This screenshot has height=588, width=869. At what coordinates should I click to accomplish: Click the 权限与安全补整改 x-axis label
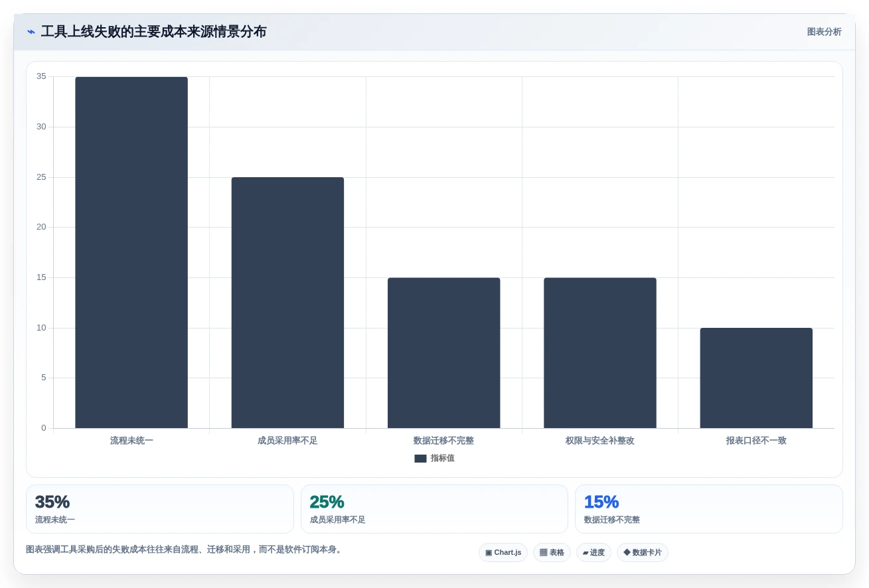pyautogui.click(x=600, y=441)
